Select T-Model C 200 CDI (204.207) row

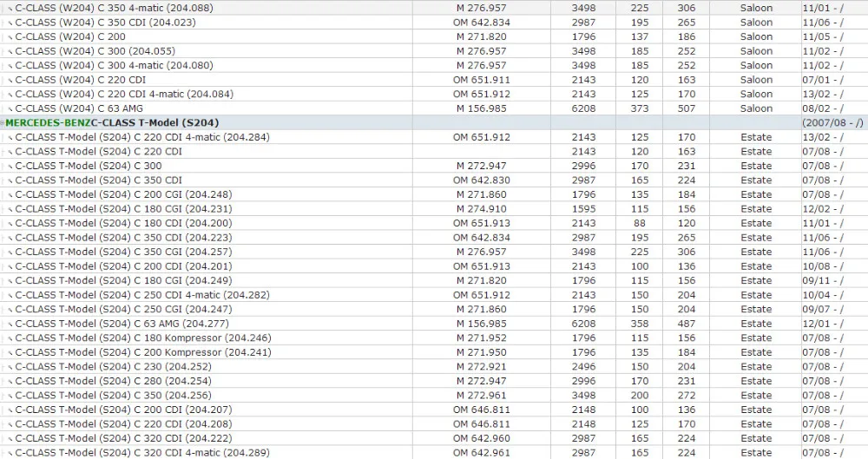click(x=434, y=410)
